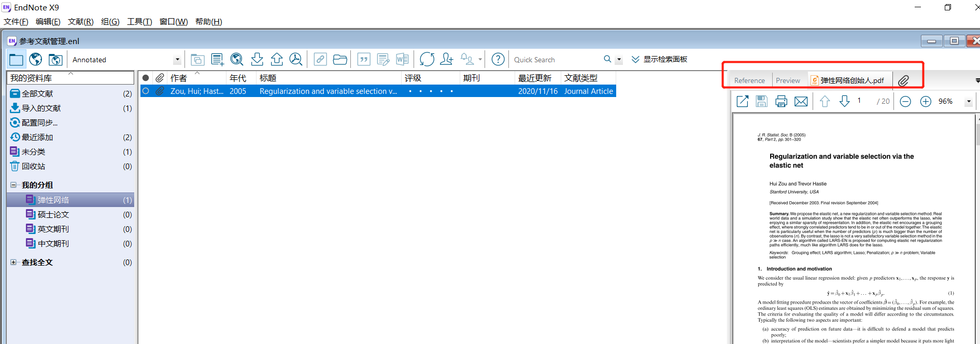Click Return to Word Processor icon
980x344 pixels.
coord(402,60)
